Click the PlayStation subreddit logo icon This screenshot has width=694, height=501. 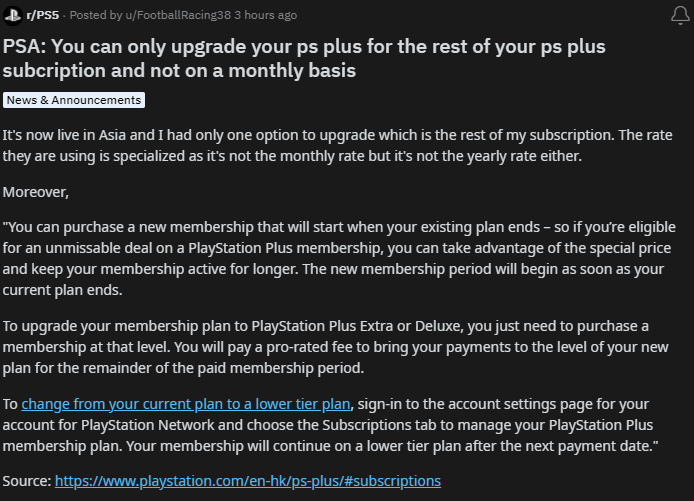[13, 16]
